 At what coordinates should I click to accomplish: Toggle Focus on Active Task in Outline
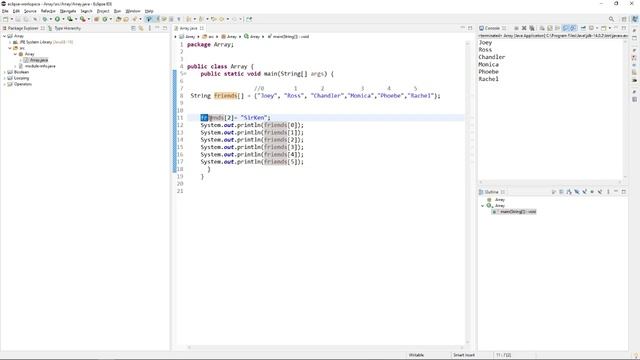click(x=554, y=192)
